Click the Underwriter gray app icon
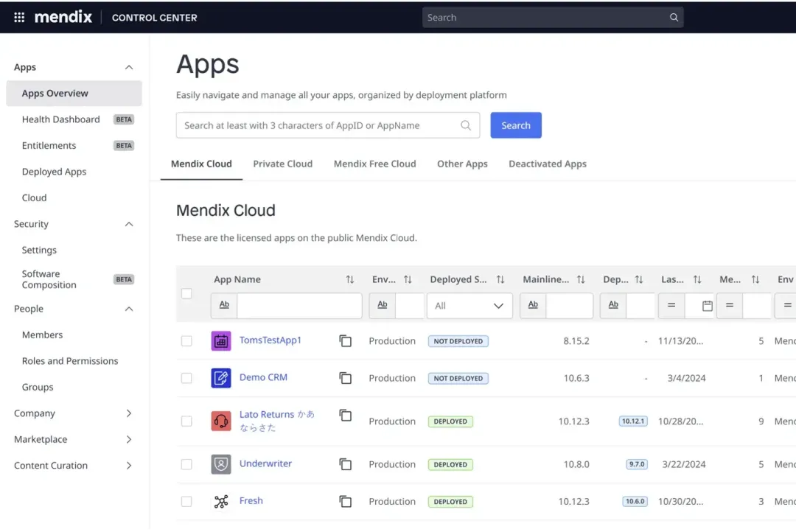The width and height of the screenshot is (796, 532). pyautogui.click(x=221, y=464)
